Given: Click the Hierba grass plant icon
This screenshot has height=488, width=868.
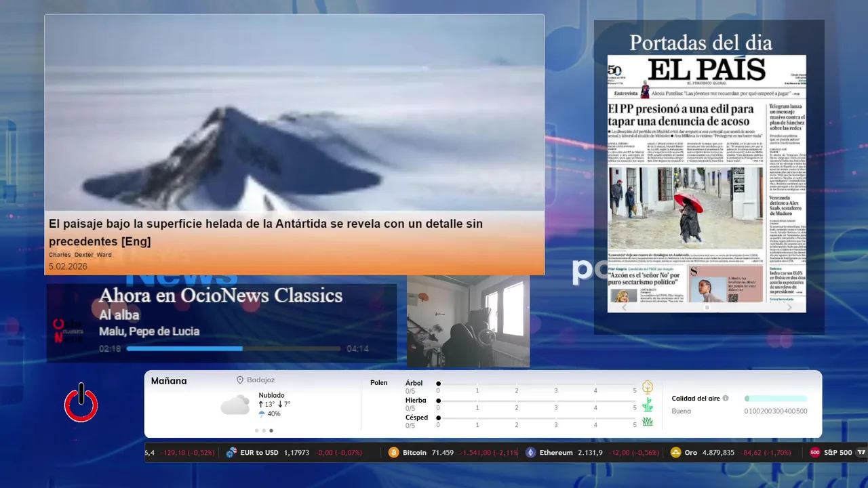Looking at the screenshot, I should (x=648, y=405).
